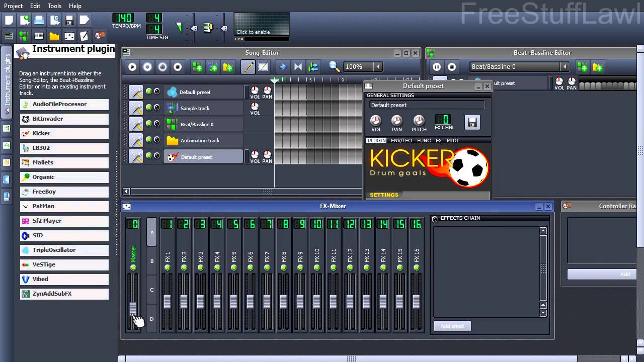Screen dimensions: 644x362
Task: Open the Edit menu
Action: coord(35,6)
